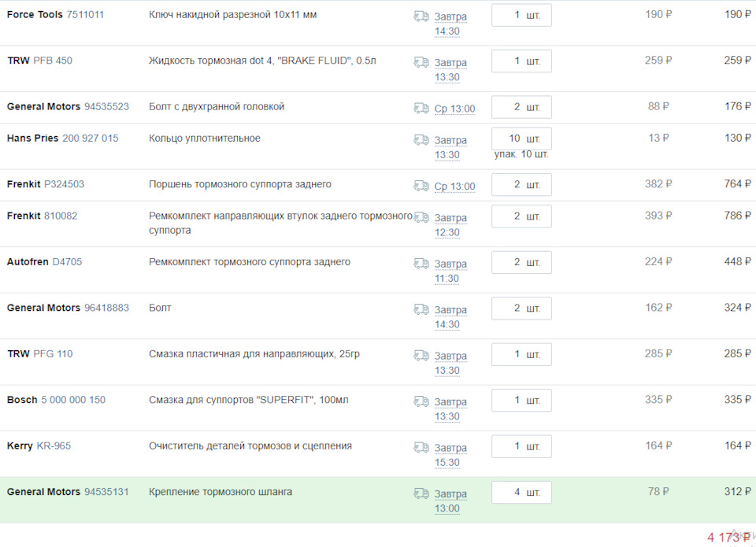Edit quantity field for TRW PFG 110 grease
756x547 pixels.
pos(521,354)
